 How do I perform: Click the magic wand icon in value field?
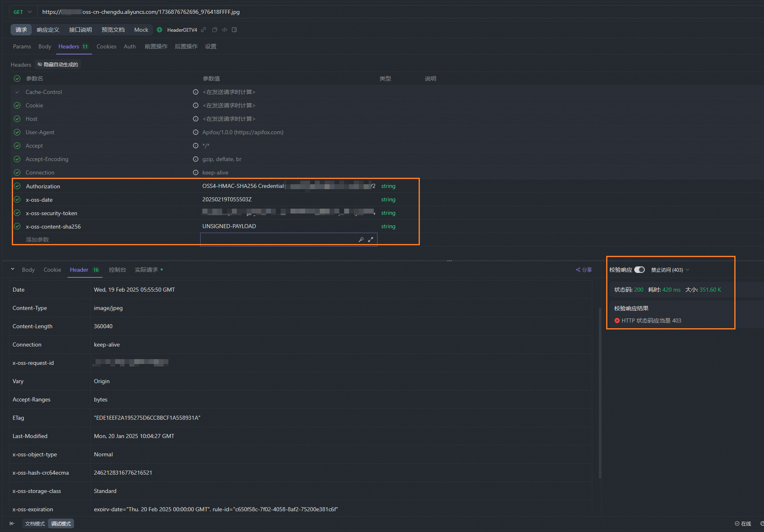361,240
